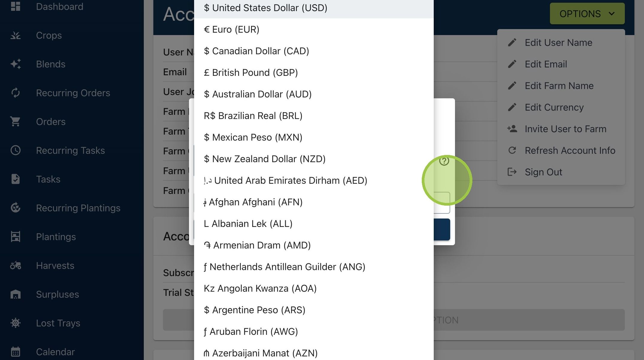The height and width of the screenshot is (360, 644).
Task: Open the Plantings sidebar link
Action: click(56, 237)
